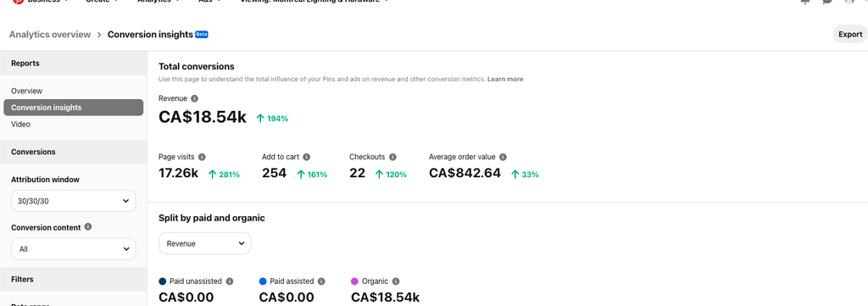The image size is (868, 306).
Task: Click the Reports section header
Action: tap(74, 64)
